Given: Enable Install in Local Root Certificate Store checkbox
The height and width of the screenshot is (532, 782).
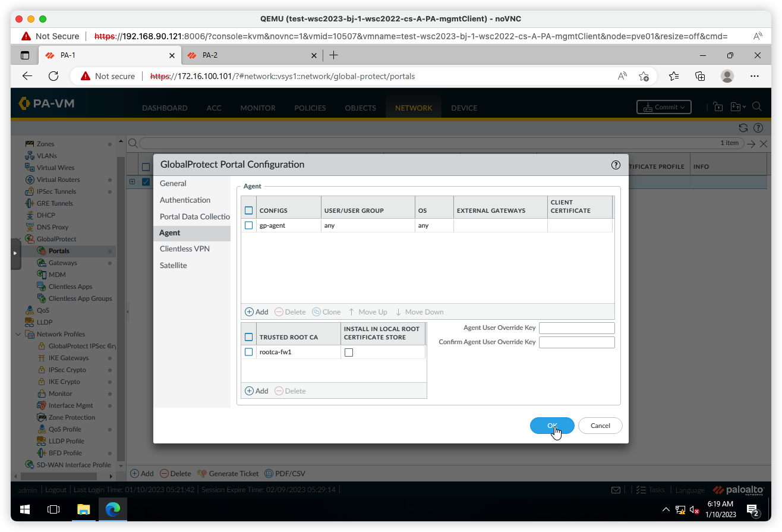Looking at the screenshot, I should [x=349, y=352].
